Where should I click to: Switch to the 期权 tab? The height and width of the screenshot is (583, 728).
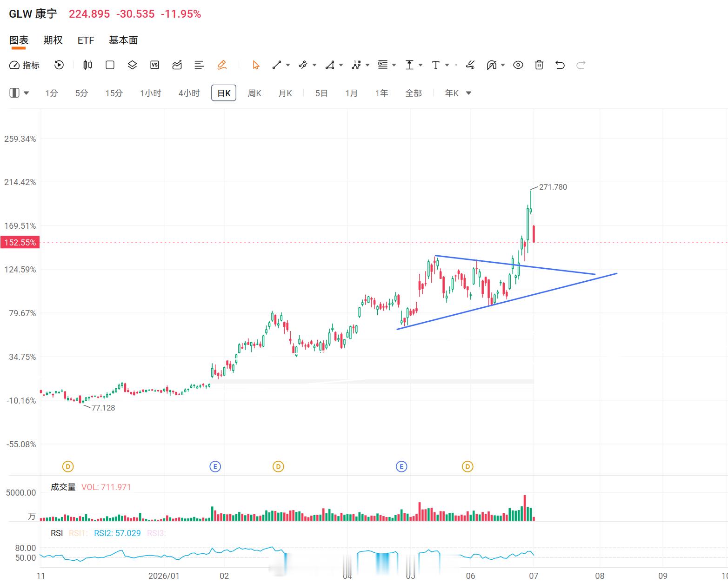pos(53,40)
